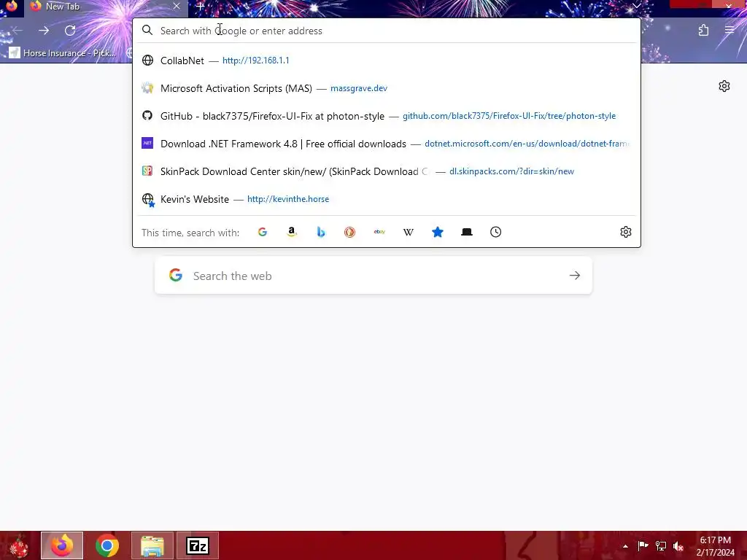Open new tab page personalize gear
747x560 pixels.
[x=724, y=86]
